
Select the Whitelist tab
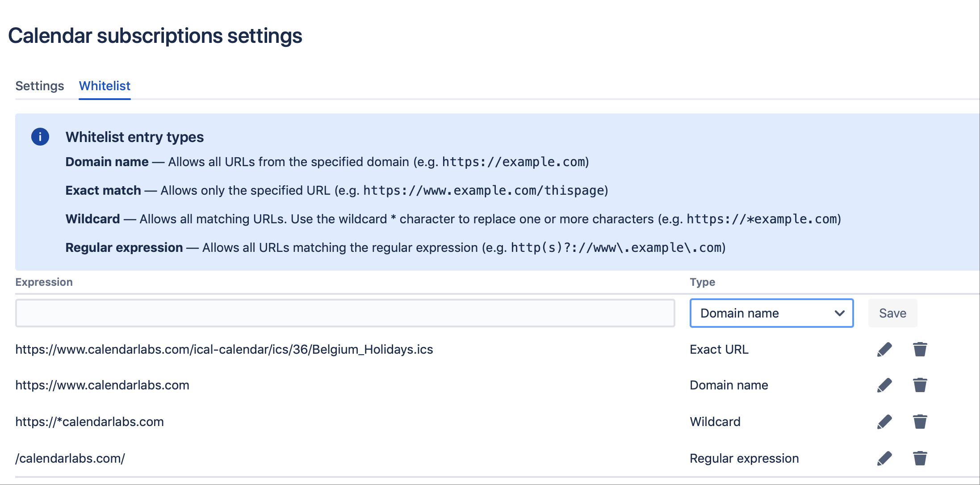point(105,86)
